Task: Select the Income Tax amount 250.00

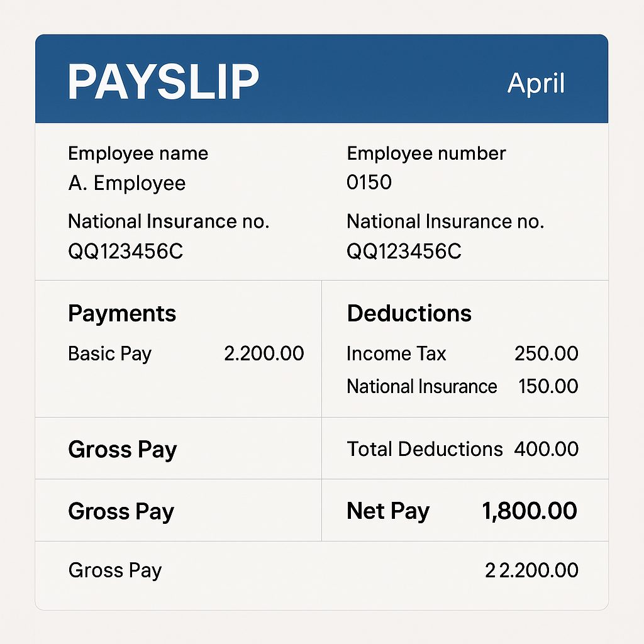Action: click(x=546, y=353)
